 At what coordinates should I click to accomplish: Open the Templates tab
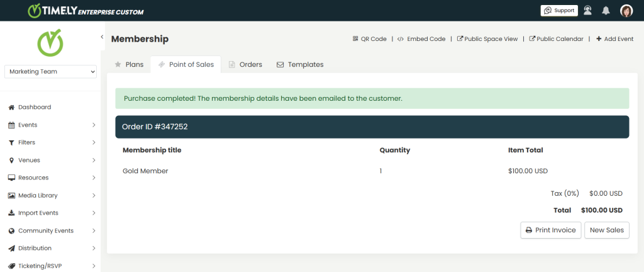coord(300,64)
